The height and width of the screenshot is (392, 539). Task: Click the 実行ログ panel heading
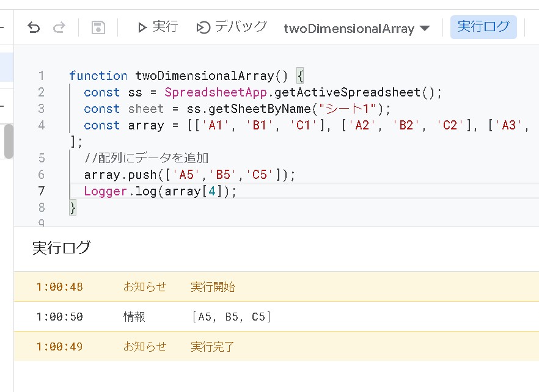(x=62, y=248)
